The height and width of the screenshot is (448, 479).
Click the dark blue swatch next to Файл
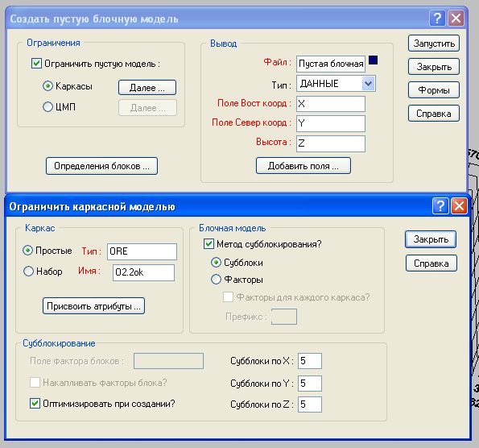click(373, 60)
